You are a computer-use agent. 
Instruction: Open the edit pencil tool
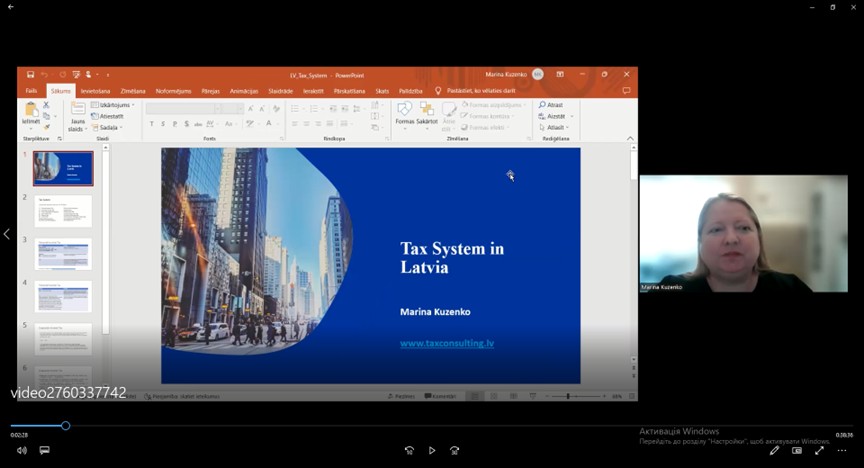tap(774, 451)
